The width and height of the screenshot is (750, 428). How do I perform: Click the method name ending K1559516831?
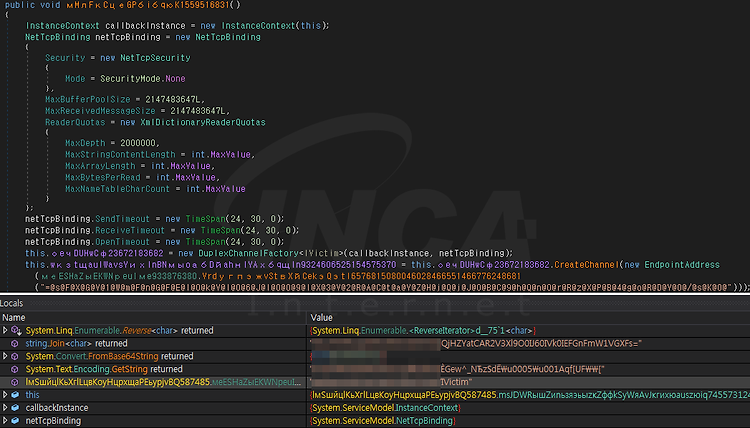click(x=148, y=5)
